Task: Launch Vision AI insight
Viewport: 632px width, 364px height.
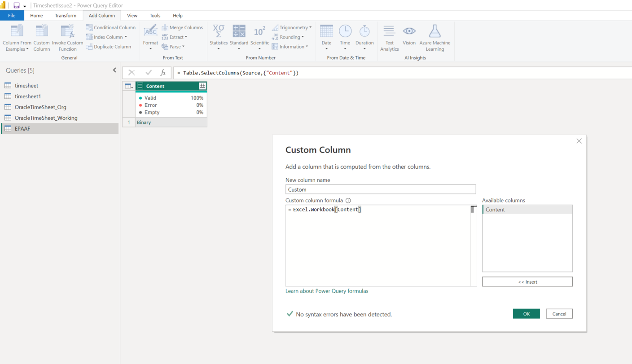Action: pos(409,35)
